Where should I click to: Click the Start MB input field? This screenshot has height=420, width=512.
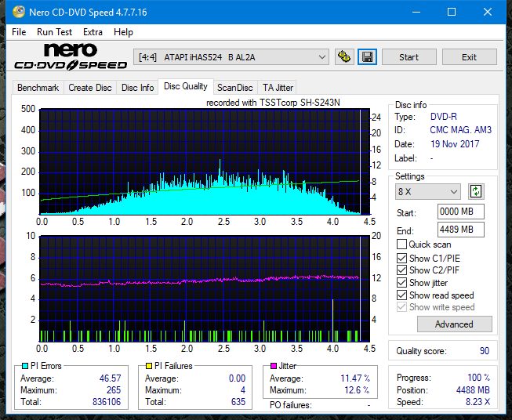(461, 212)
